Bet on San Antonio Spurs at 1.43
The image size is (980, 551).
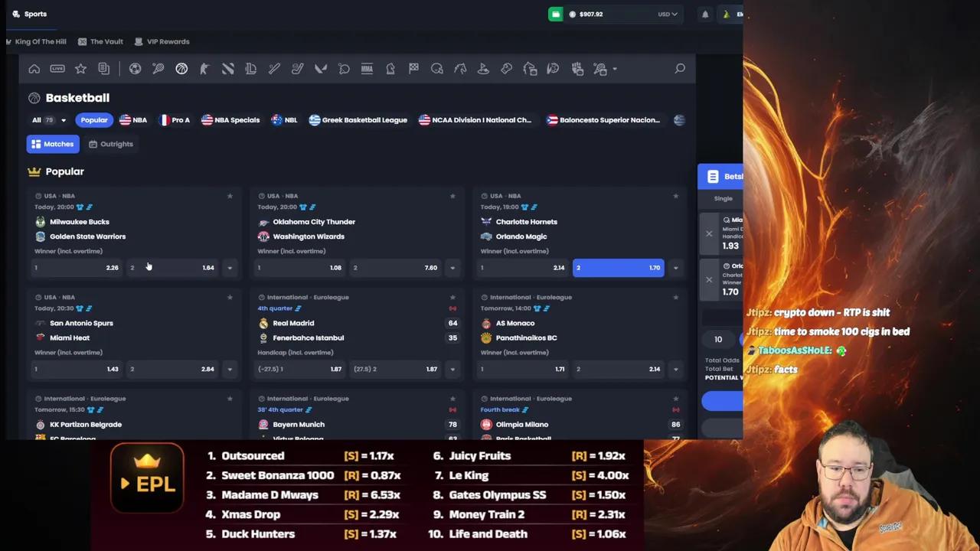coord(77,369)
